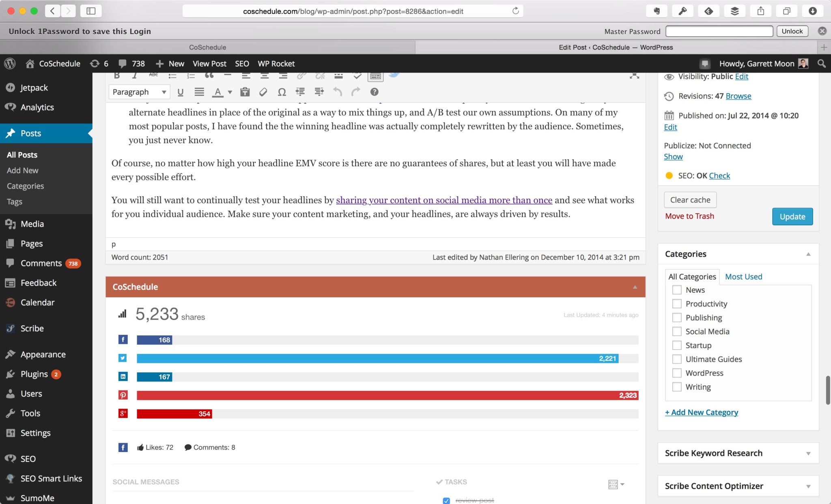
Task: Click the Clear cache button
Action: [690, 200]
